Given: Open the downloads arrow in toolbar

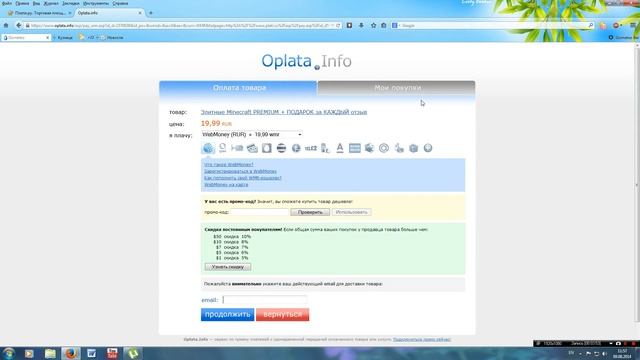Looking at the screenshot, I should point(361,25).
